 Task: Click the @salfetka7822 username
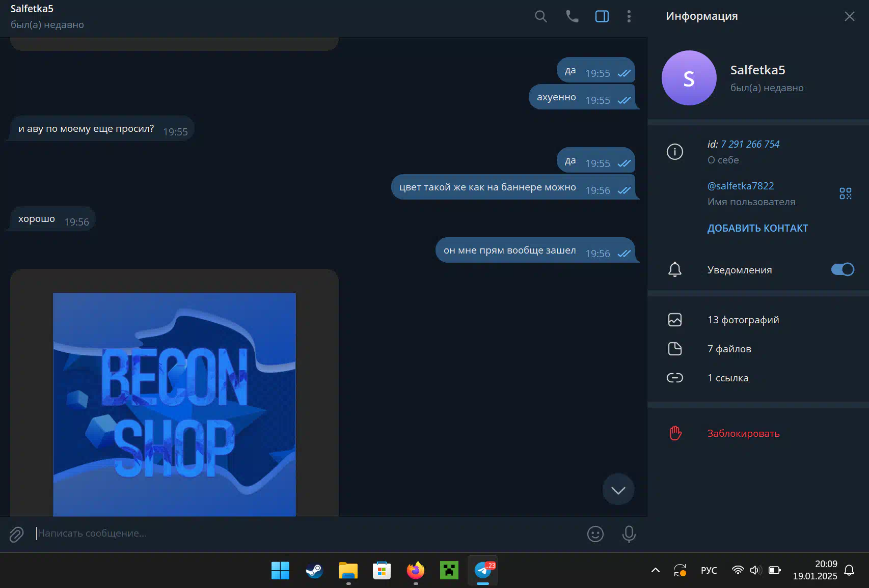pyautogui.click(x=741, y=186)
